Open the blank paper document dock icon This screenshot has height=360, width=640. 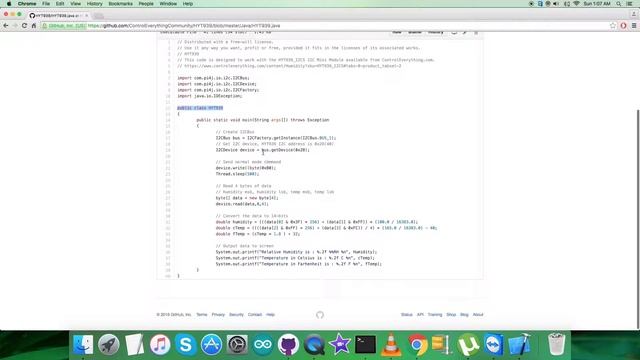134,344
